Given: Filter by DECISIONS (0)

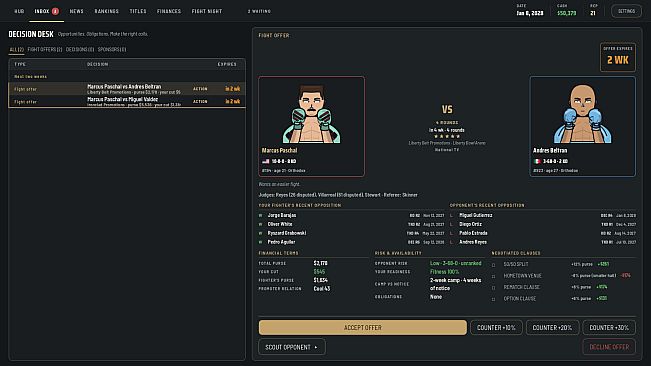Looking at the screenshot, I should pyautogui.click(x=80, y=49).
